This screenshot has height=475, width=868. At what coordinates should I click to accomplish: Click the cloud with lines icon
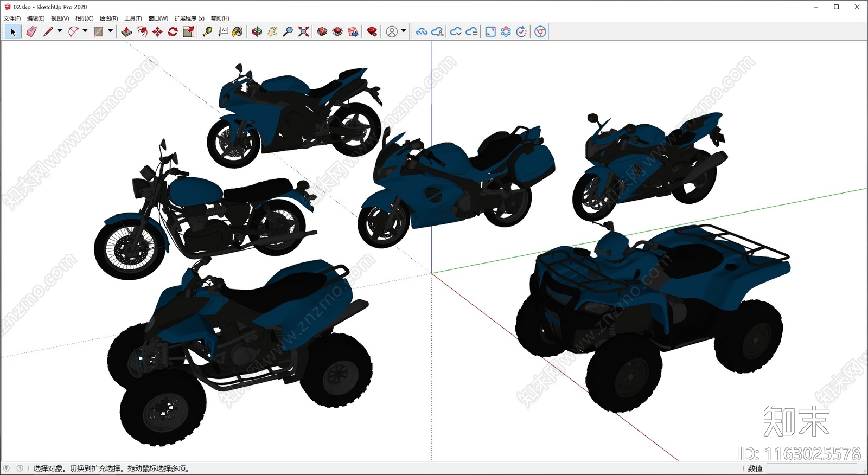tap(471, 32)
